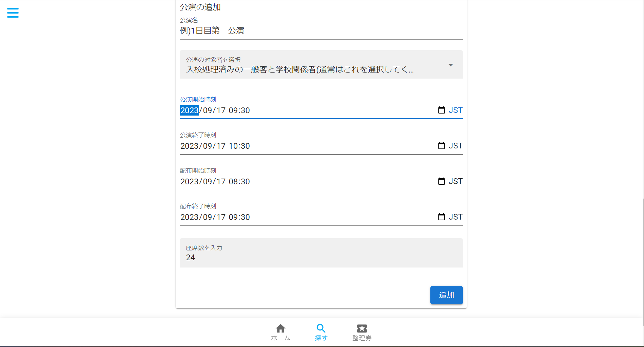The height and width of the screenshot is (347, 644).
Task: Open the hamburger navigation menu
Action: coord(13,13)
